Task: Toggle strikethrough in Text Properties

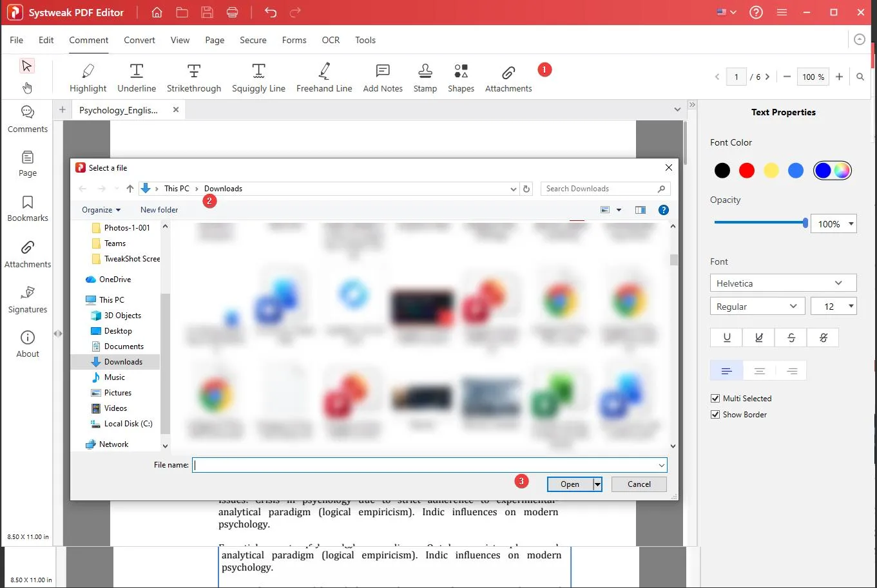Action: pyautogui.click(x=791, y=337)
